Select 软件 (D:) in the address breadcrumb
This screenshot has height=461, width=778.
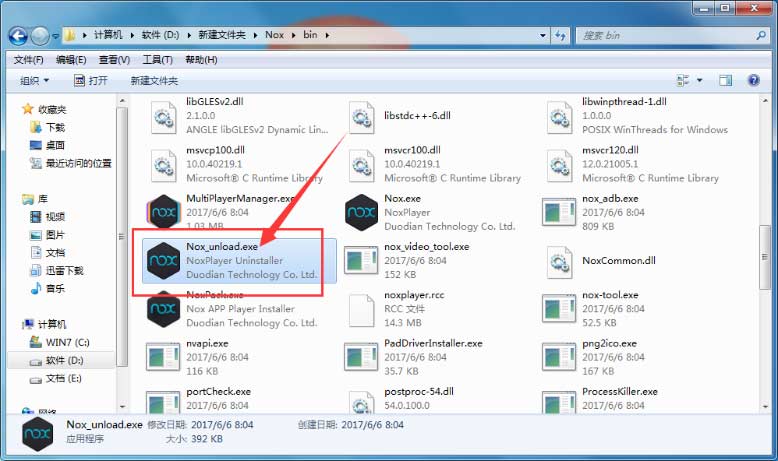[160, 35]
